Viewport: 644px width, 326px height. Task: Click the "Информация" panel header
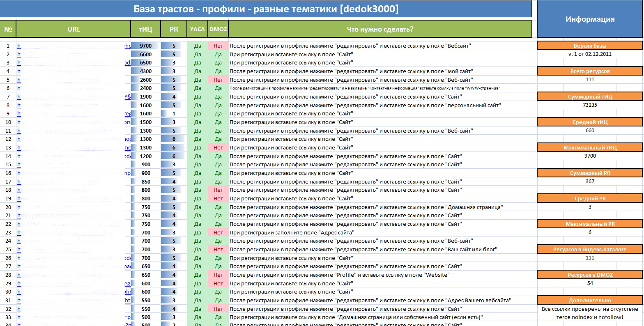590,19
